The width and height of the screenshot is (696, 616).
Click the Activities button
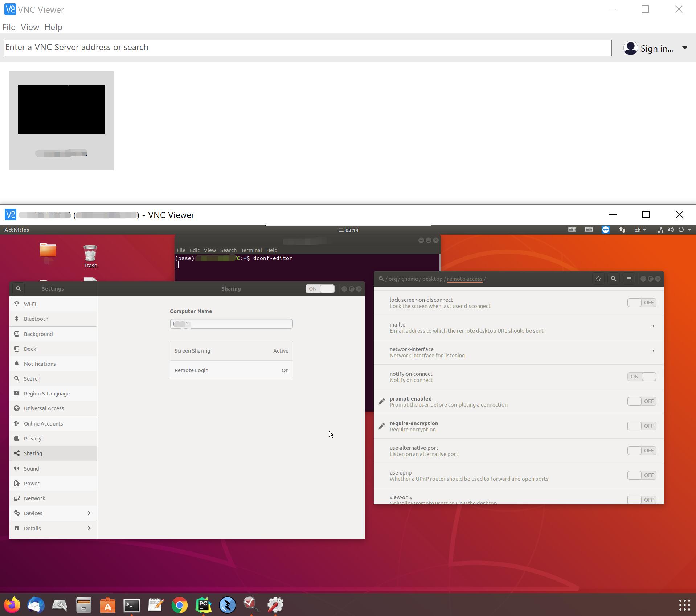pyautogui.click(x=17, y=230)
